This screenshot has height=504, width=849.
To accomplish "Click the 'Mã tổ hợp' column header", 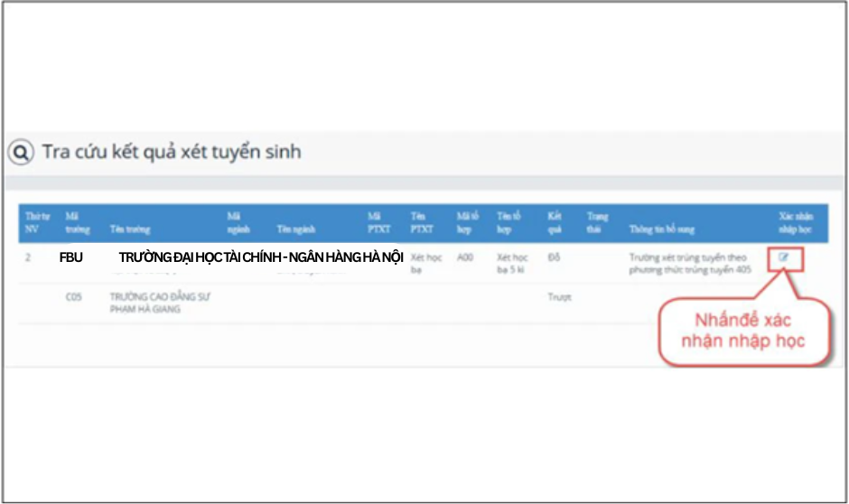I will [x=468, y=223].
